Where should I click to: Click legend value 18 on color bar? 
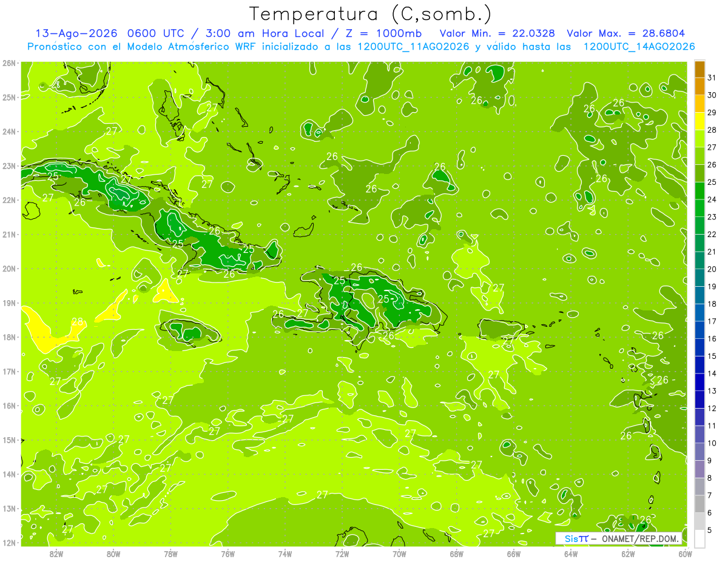[712, 304]
